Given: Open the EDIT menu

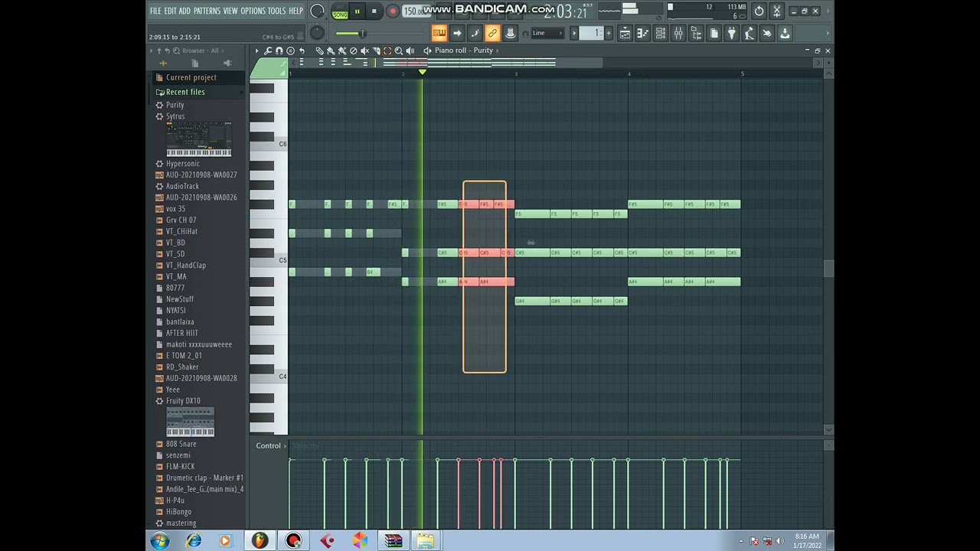Looking at the screenshot, I should click(x=170, y=11).
